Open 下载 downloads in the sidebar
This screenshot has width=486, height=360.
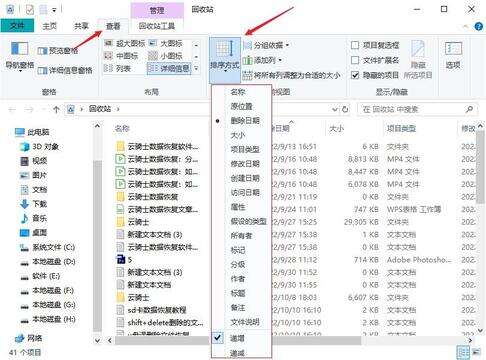point(34,204)
